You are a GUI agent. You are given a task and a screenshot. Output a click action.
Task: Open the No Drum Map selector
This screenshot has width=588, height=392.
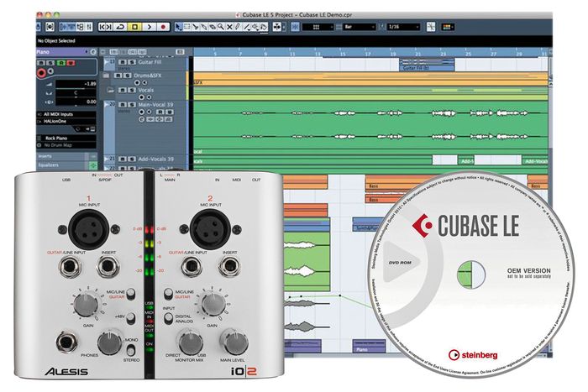[x=66, y=145]
